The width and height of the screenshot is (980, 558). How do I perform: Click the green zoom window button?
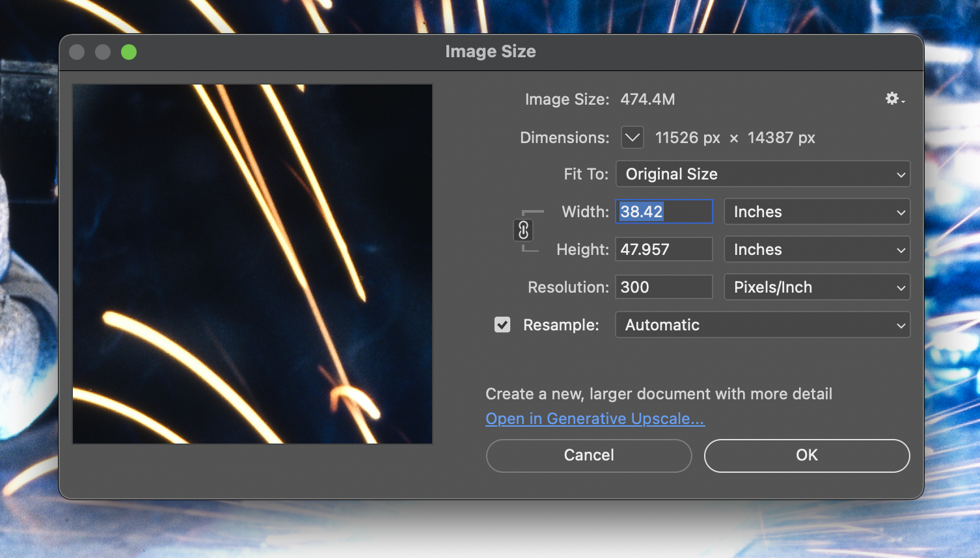129,52
